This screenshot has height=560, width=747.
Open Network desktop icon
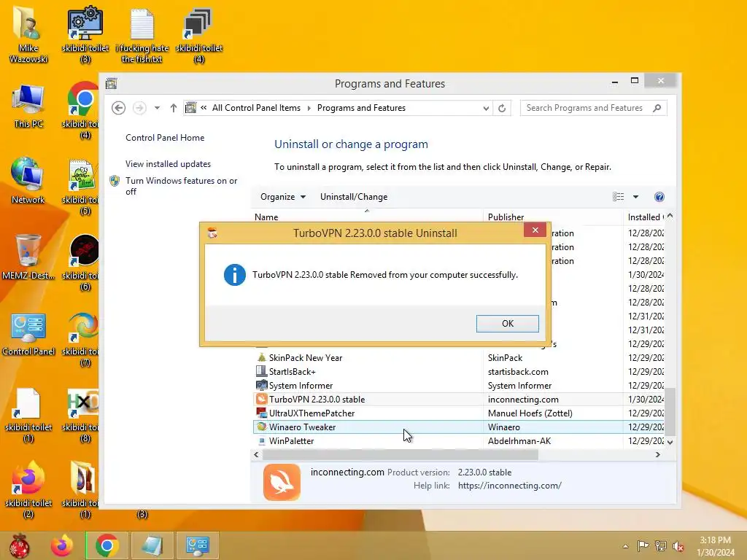click(x=28, y=181)
